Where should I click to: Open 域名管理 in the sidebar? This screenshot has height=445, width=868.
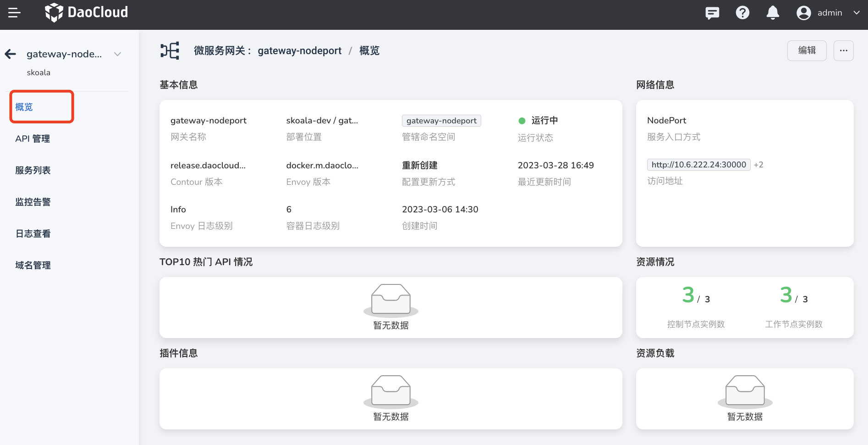[x=33, y=265]
